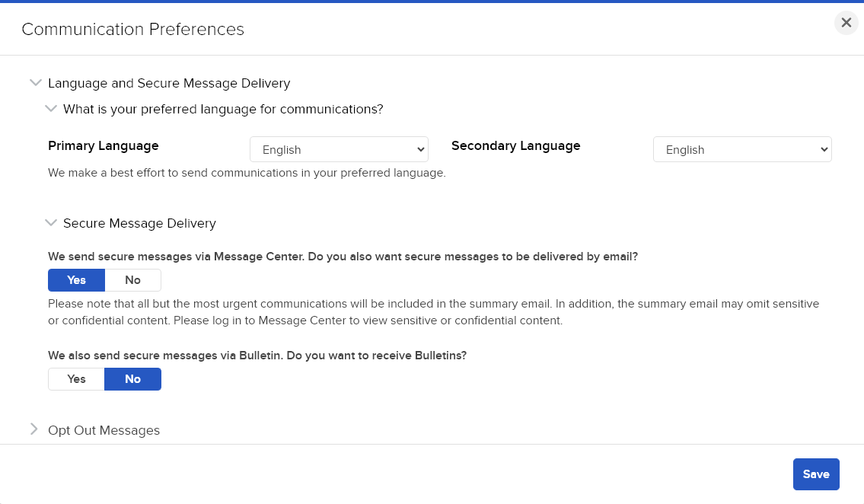Click the chevron next to Opt Out Messages
Image resolution: width=864 pixels, height=504 pixels.
pos(34,429)
